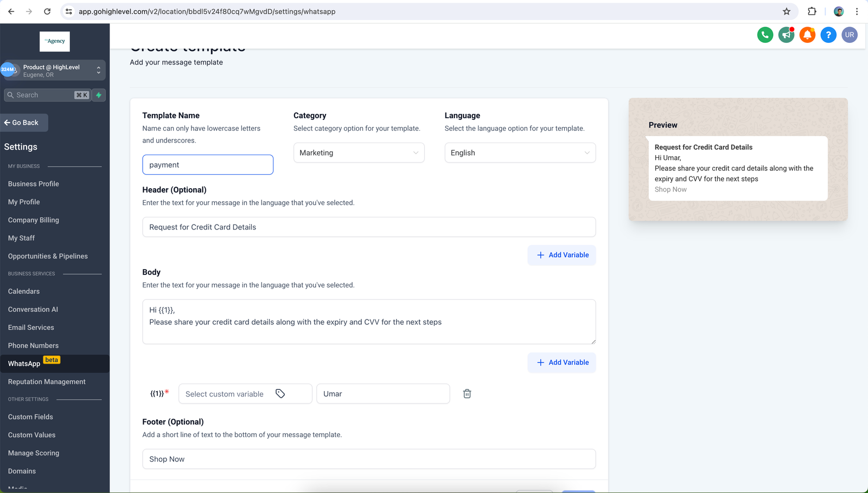This screenshot has width=868, height=493.
Task: Click the blue help question mark icon
Action: [828, 35]
